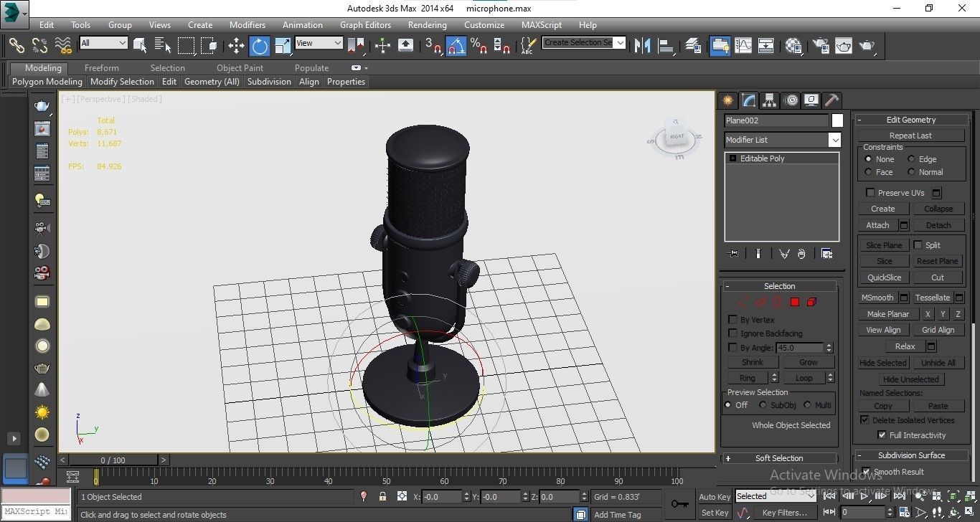Toggle the Window/Crossing selection icon
The height and width of the screenshot is (522, 980).
(x=209, y=45)
